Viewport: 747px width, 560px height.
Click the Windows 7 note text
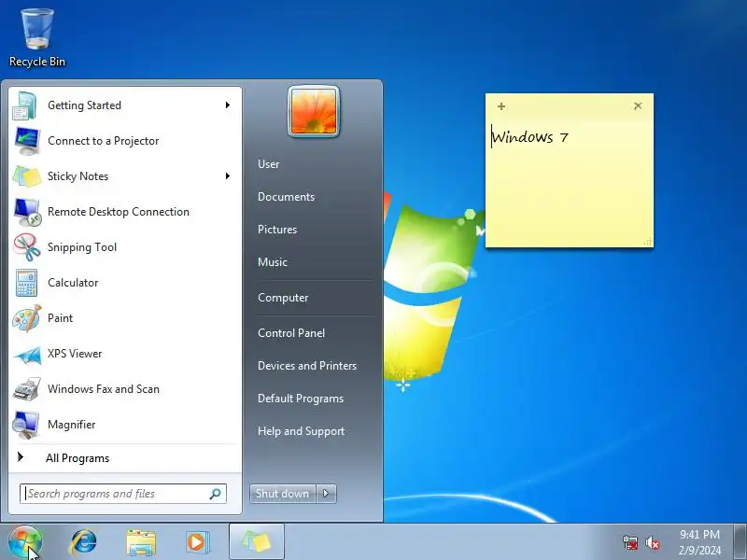point(529,137)
